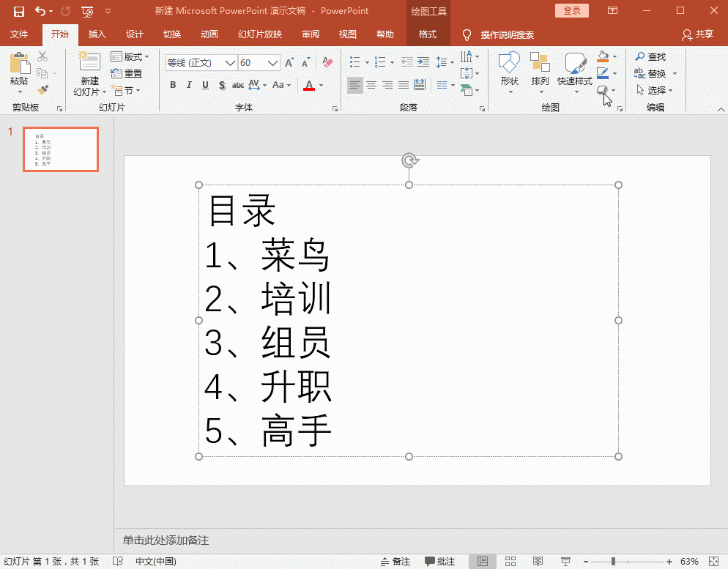Toggle justified text alignment

click(403, 85)
